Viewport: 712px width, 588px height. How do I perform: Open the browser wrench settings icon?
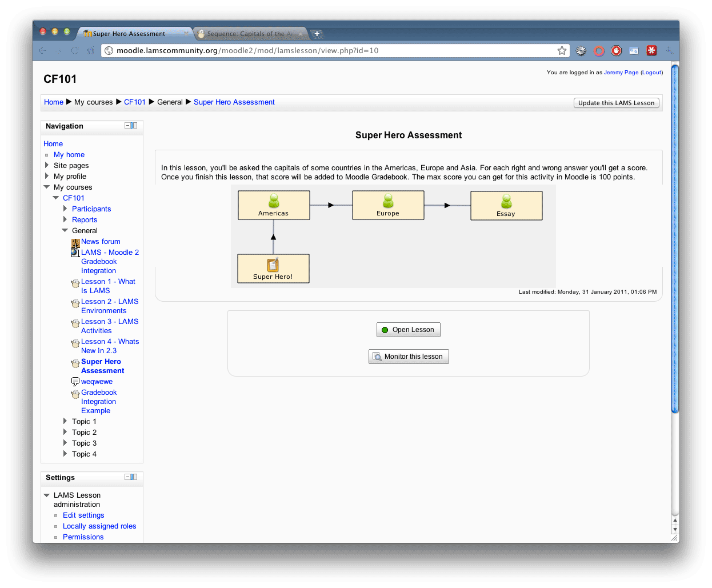[669, 51]
